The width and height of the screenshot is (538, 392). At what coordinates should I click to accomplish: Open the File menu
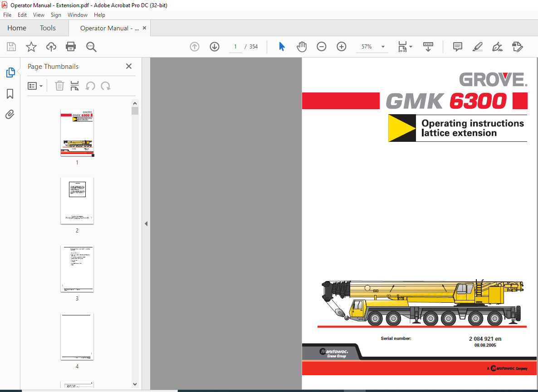(7, 15)
